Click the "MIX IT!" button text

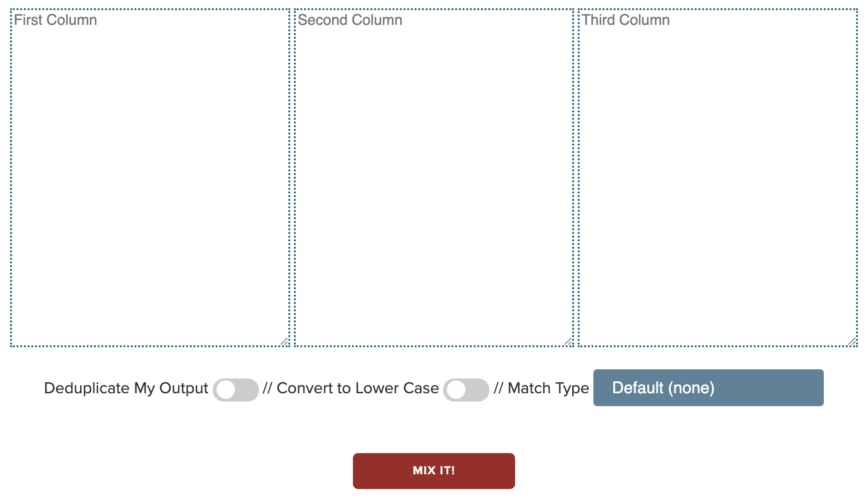point(434,470)
